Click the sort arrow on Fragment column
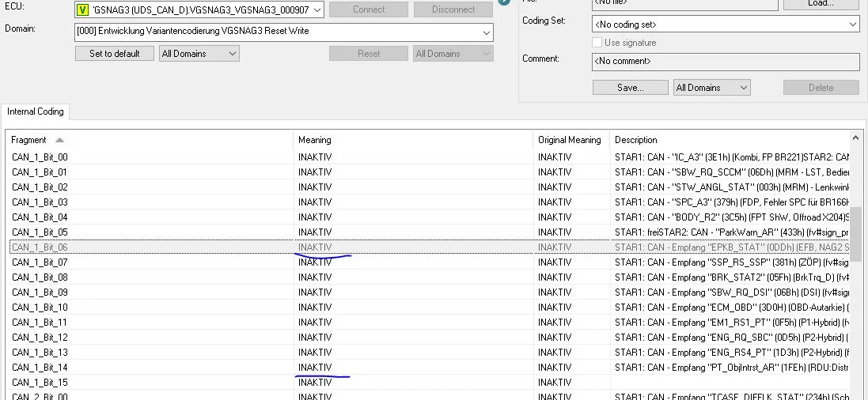The image size is (868, 400). [60, 140]
